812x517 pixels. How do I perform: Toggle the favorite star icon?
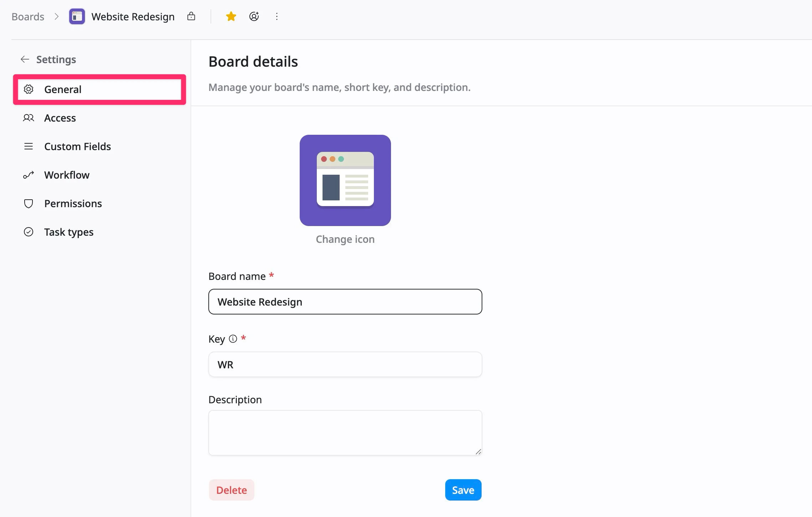click(x=231, y=16)
